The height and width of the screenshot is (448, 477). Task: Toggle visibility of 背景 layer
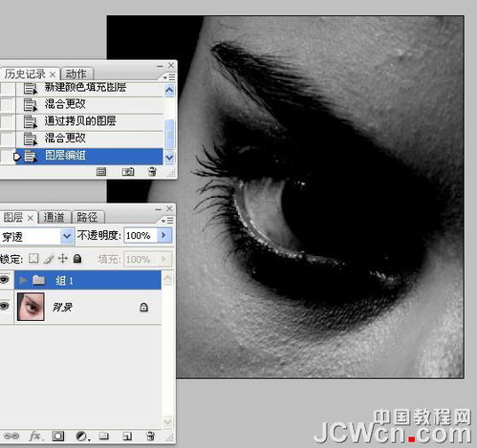tap(5, 307)
